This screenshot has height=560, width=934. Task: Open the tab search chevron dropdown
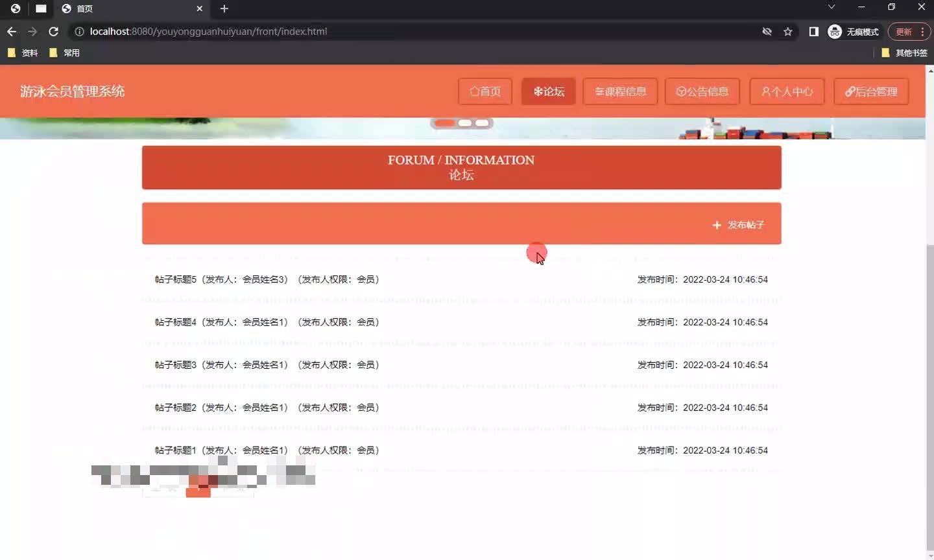pos(831,7)
